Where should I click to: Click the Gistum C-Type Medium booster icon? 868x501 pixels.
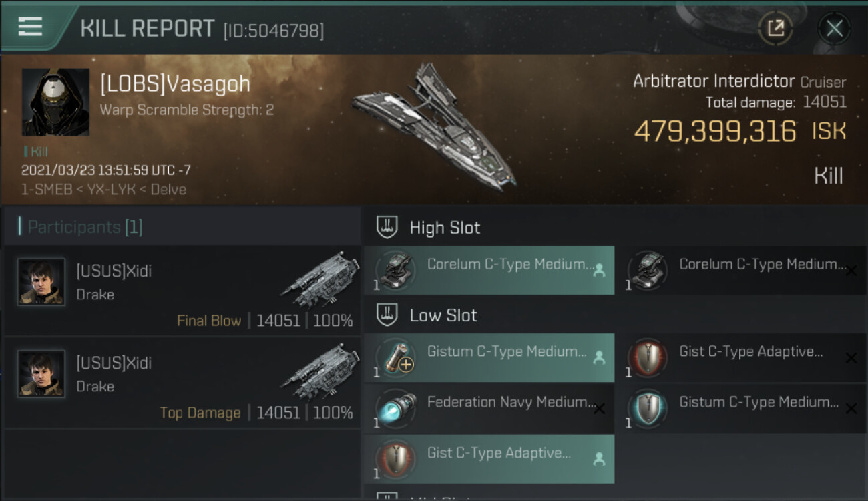coord(397,357)
